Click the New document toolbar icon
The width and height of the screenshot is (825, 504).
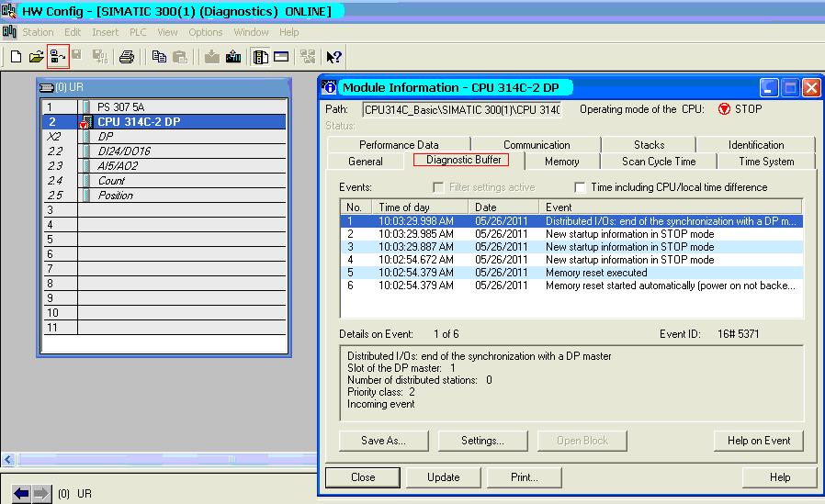pos(16,57)
